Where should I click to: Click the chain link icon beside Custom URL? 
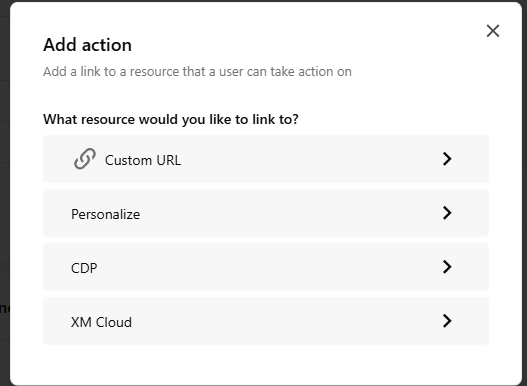click(85, 159)
